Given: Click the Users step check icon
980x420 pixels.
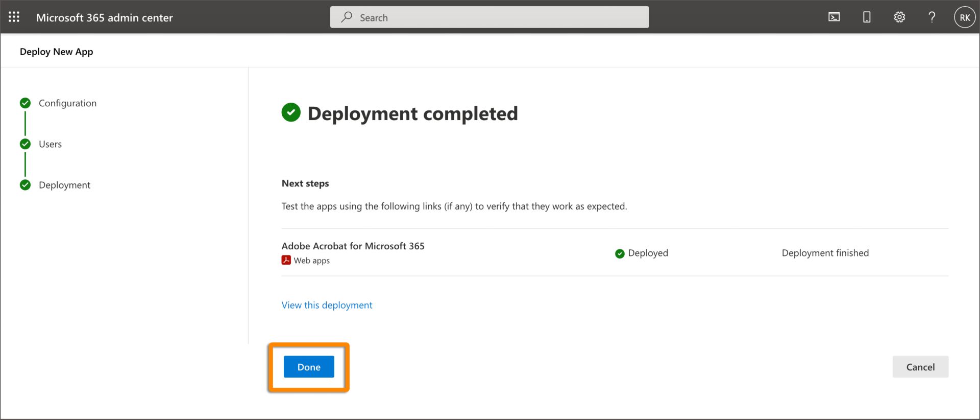Looking at the screenshot, I should click(x=25, y=144).
